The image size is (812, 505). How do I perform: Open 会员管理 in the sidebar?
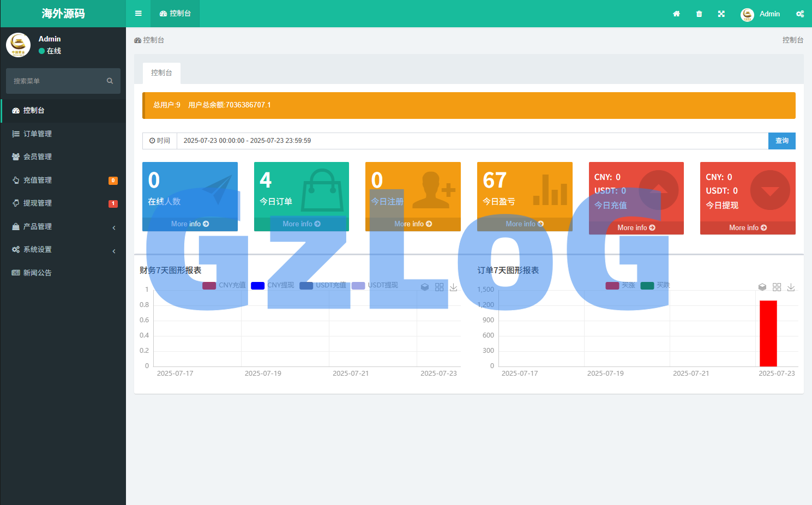click(63, 157)
